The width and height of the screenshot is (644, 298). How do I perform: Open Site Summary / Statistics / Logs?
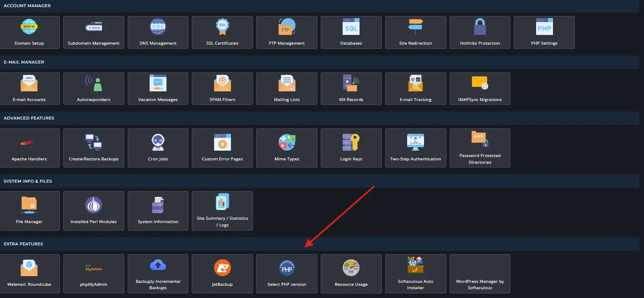pos(222,211)
